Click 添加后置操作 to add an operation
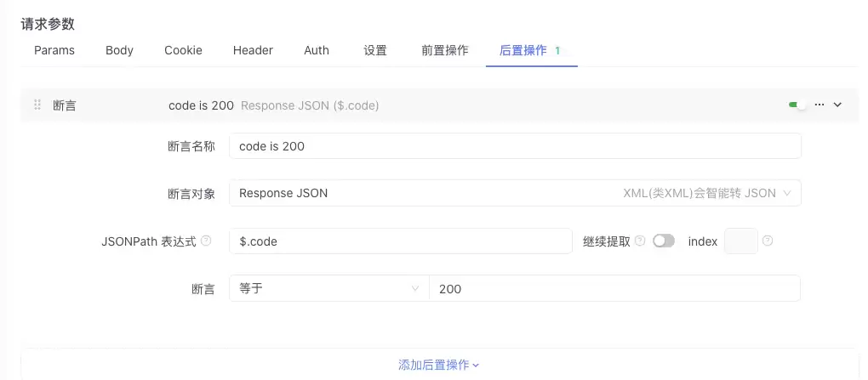The height and width of the screenshot is (380, 868). [x=438, y=365]
